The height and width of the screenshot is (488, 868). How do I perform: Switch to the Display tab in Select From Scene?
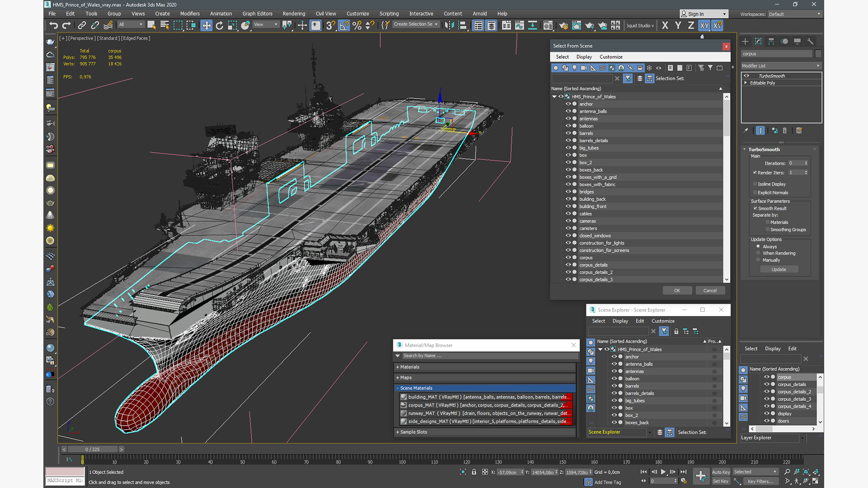click(x=584, y=56)
